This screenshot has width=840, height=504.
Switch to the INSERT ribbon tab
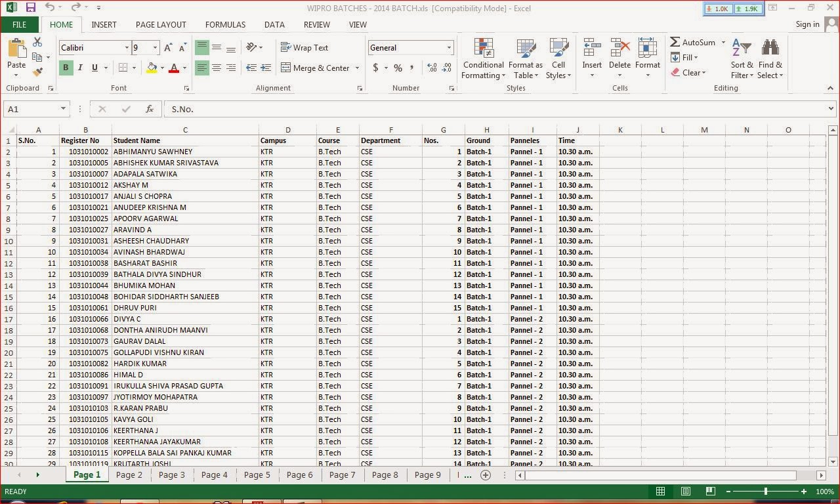click(104, 24)
